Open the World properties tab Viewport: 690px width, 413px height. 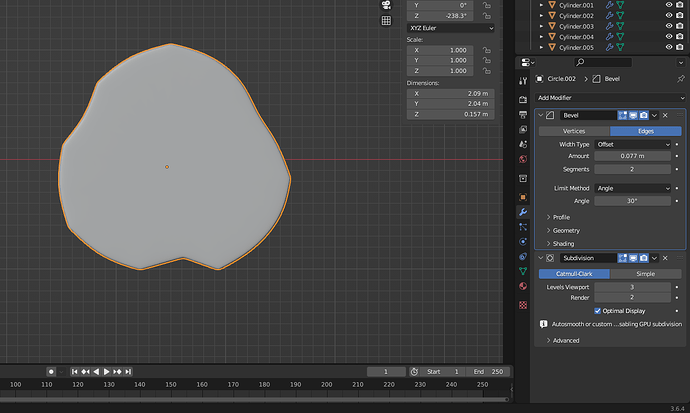click(x=523, y=159)
